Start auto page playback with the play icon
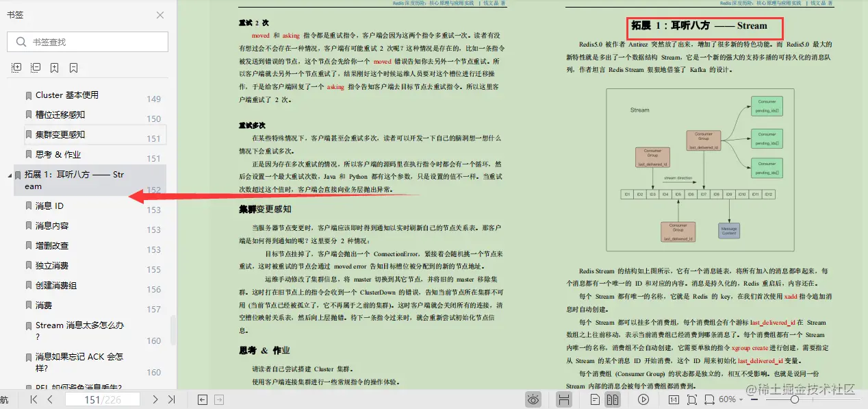 [x=643, y=399]
